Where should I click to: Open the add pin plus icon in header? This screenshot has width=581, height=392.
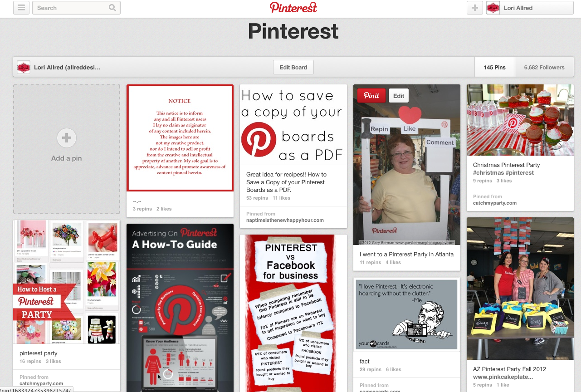pos(474,8)
